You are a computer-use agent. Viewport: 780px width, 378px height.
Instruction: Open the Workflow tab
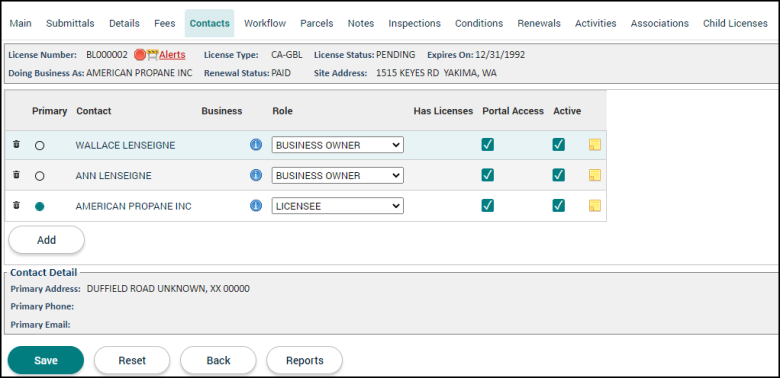coord(265,23)
